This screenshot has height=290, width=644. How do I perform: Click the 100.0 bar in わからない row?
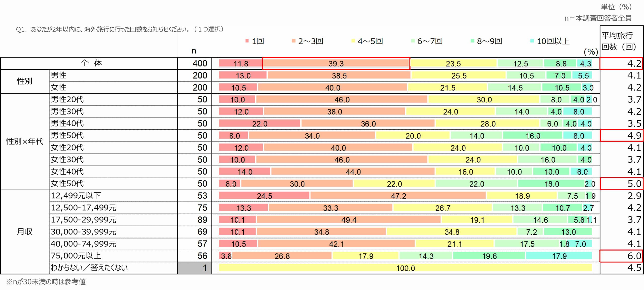[x=405, y=268]
